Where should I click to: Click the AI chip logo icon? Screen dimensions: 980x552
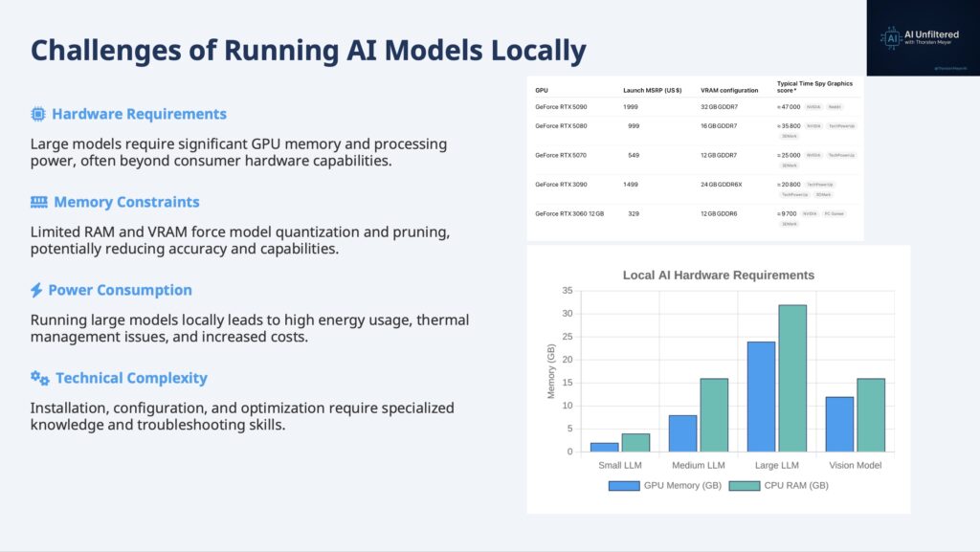(892, 39)
